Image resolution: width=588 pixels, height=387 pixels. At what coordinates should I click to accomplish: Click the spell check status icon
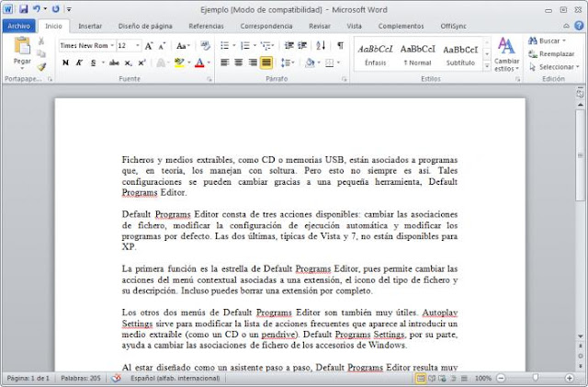(117, 378)
